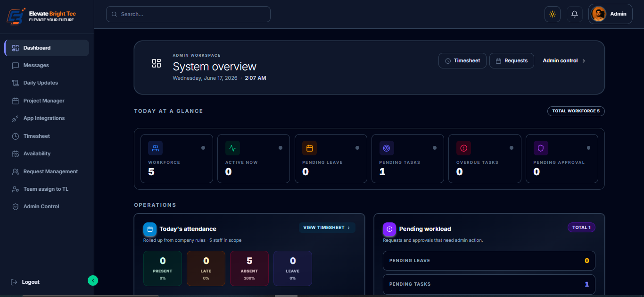The height and width of the screenshot is (297, 644).
Task: Select Project Manager in the sidebar
Action: (47, 101)
